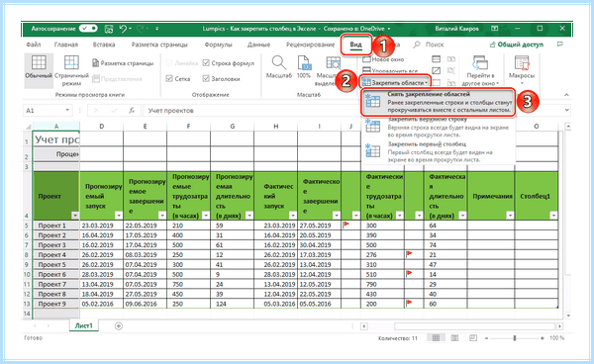Image resolution: width=594 pixels, height=364 pixels.
Task: Click the view side by side icon
Action: [x=450, y=59]
